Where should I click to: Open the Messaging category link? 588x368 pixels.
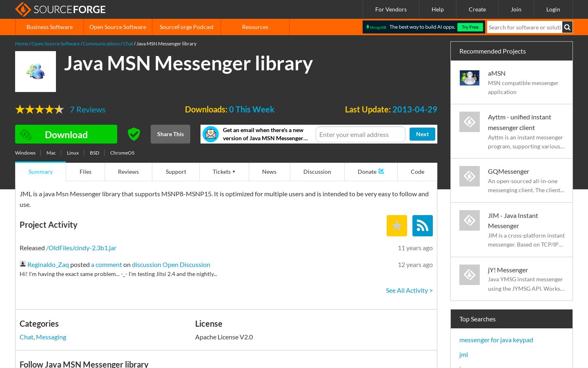coord(51,337)
